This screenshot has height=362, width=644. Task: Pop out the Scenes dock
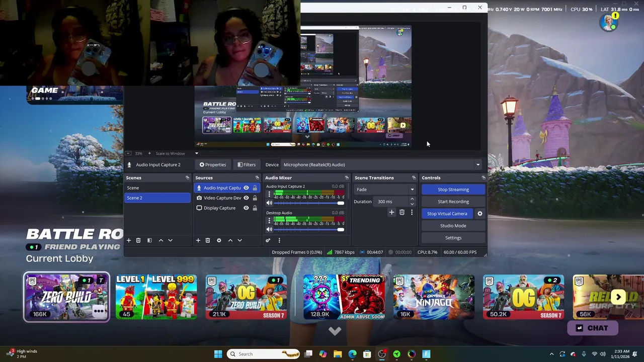(187, 177)
